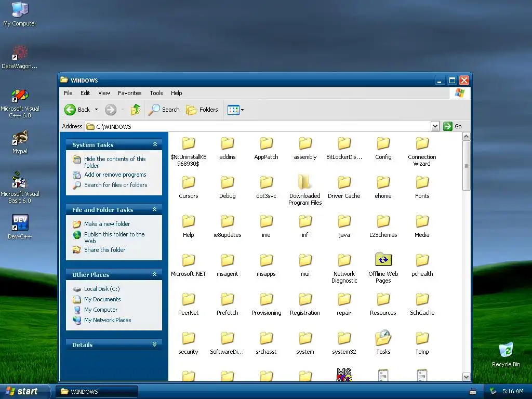Open the Favorites menu
Image resolution: width=532 pixels, height=399 pixels.
tap(129, 93)
